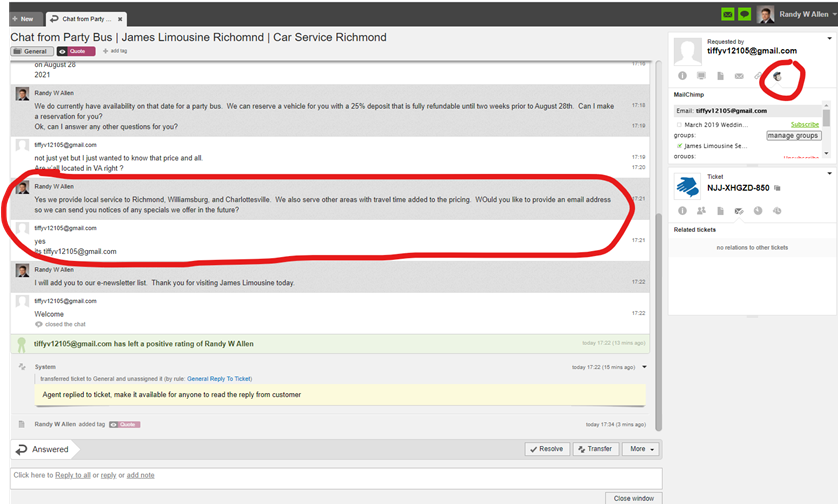
Task: Toggle James Limousine Se... list checkbox
Action: coord(679,146)
